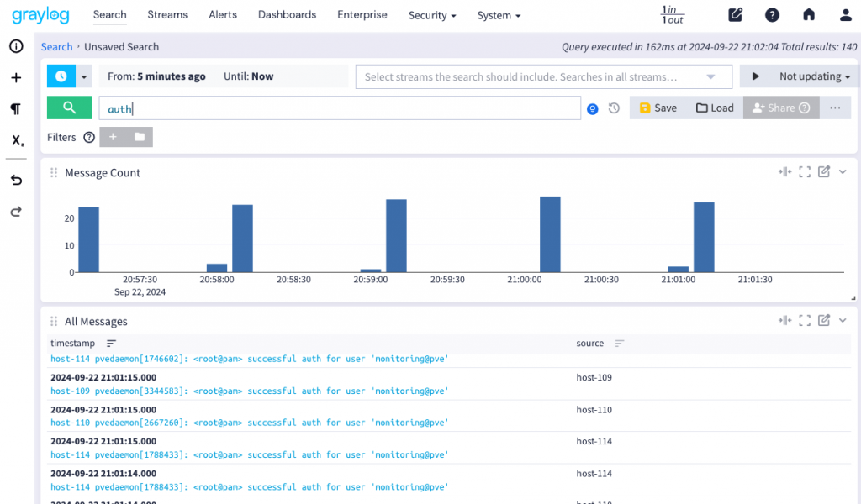Expand Message Count widget actions chevron

(x=843, y=172)
